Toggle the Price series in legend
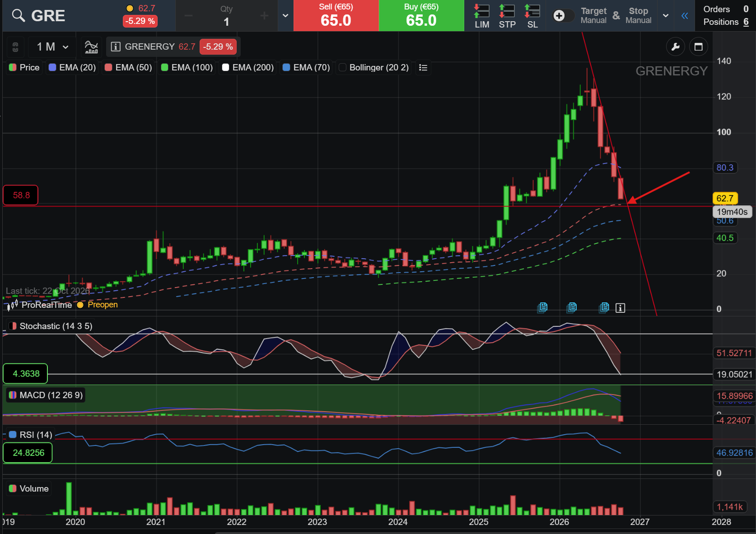The height and width of the screenshot is (534, 756). pyautogui.click(x=24, y=68)
